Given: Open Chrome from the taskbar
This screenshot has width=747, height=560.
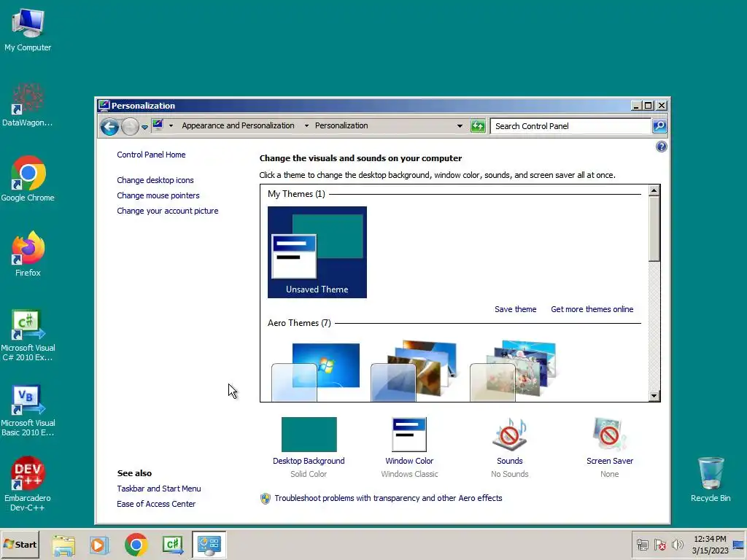Looking at the screenshot, I should pyautogui.click(x=136, y=545).
